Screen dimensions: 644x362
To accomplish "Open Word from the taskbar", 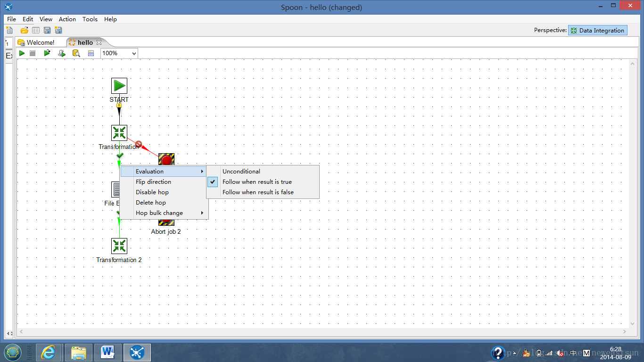I will pos(108,353).
